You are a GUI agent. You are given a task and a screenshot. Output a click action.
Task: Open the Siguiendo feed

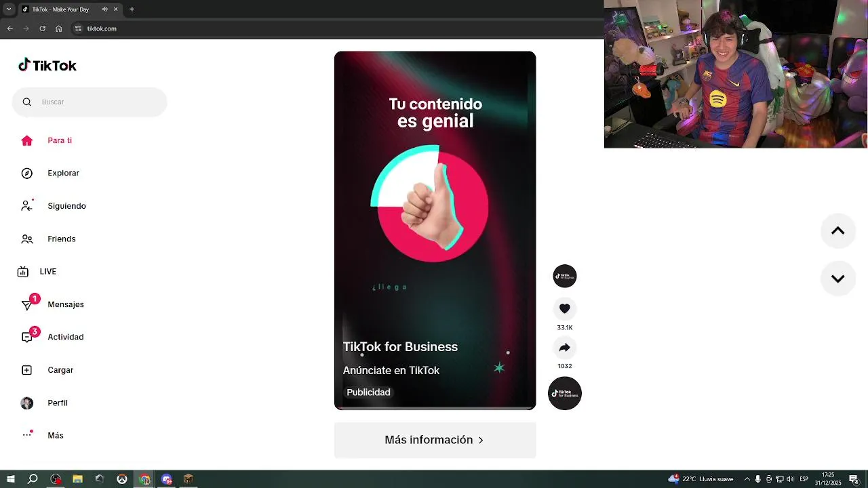[x=66, y=206]
